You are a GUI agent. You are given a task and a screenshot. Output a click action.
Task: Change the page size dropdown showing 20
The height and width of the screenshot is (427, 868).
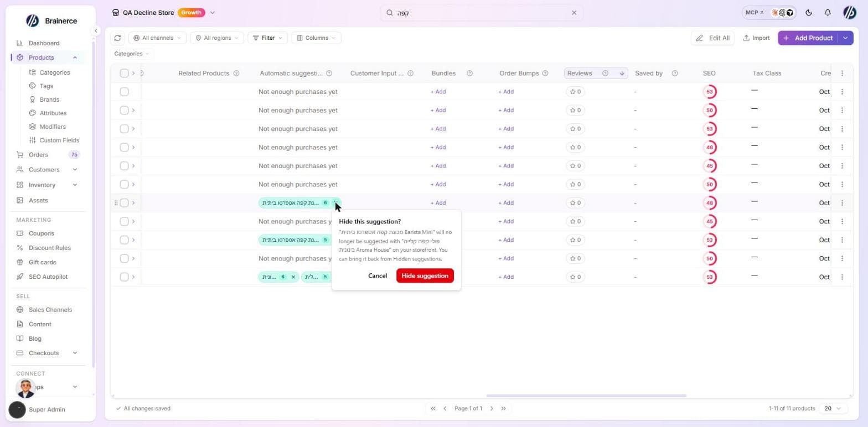[833, 409]
